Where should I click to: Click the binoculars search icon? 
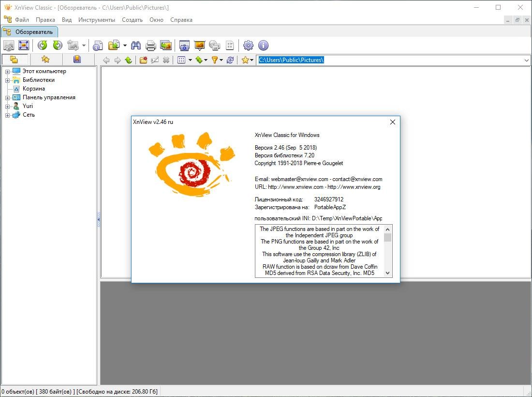point(136,45)
